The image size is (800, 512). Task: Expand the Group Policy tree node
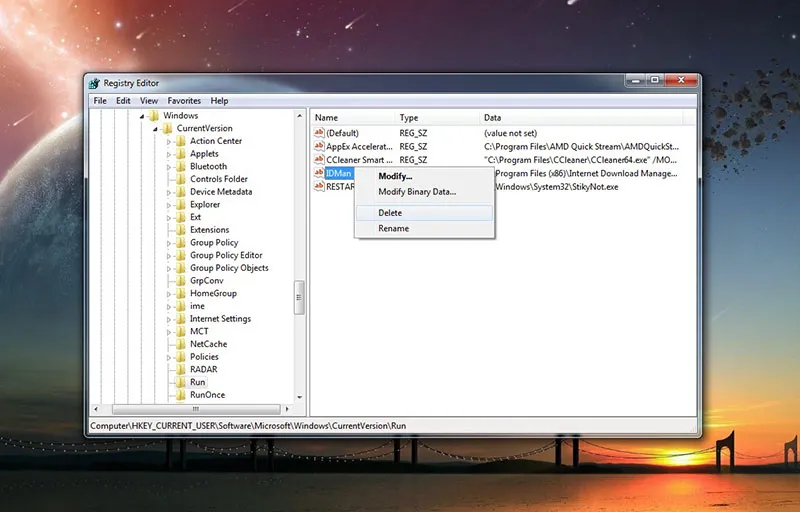pos(169,243)
